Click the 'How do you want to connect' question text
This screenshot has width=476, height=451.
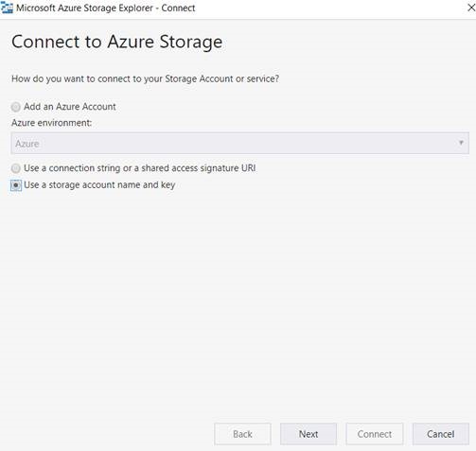coord(145,78)
